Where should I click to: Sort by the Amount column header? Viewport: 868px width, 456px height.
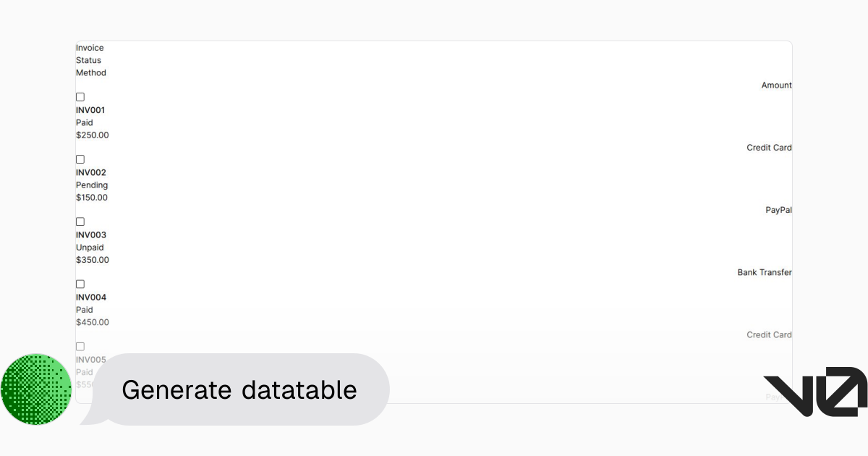[776, 85]
